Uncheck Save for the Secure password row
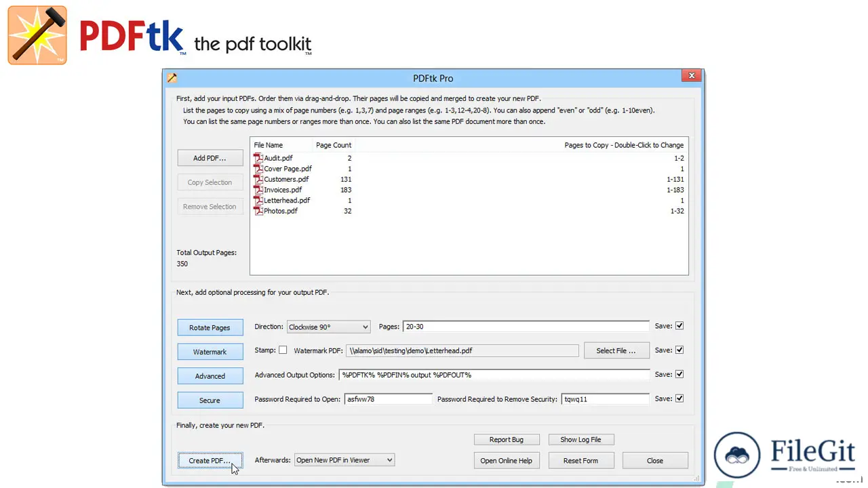The width and height of the screenshot is (868, 488). [x=679, y=399]
